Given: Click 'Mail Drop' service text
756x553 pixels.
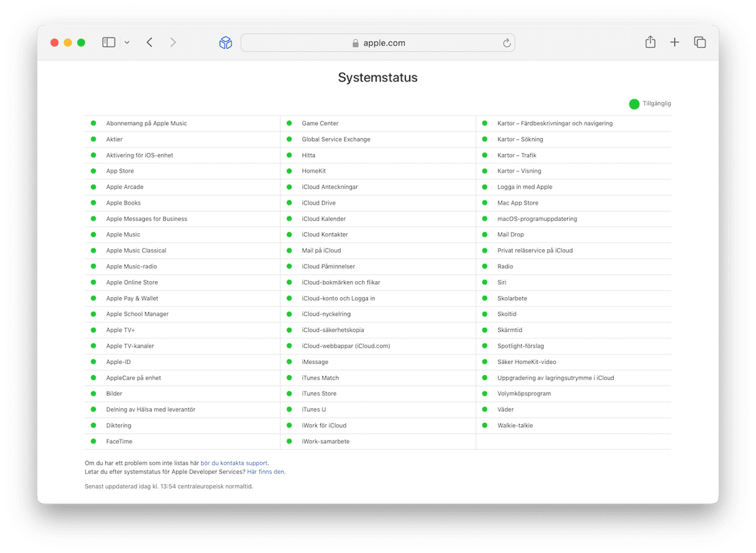Looking at the screenshot, I should [x=510, y=235].
